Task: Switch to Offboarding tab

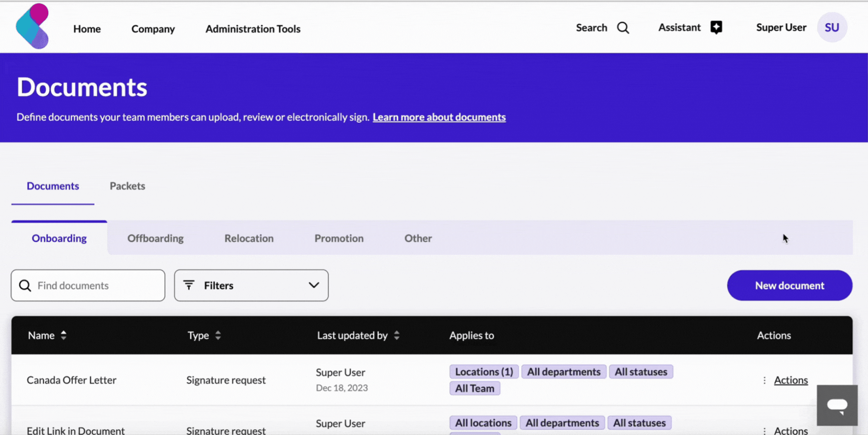Action: point(155,238)
